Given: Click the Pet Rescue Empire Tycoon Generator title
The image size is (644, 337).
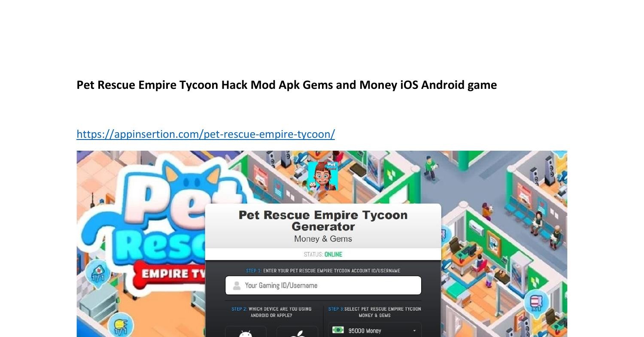Looking at the screenshot, I should 323,221.
